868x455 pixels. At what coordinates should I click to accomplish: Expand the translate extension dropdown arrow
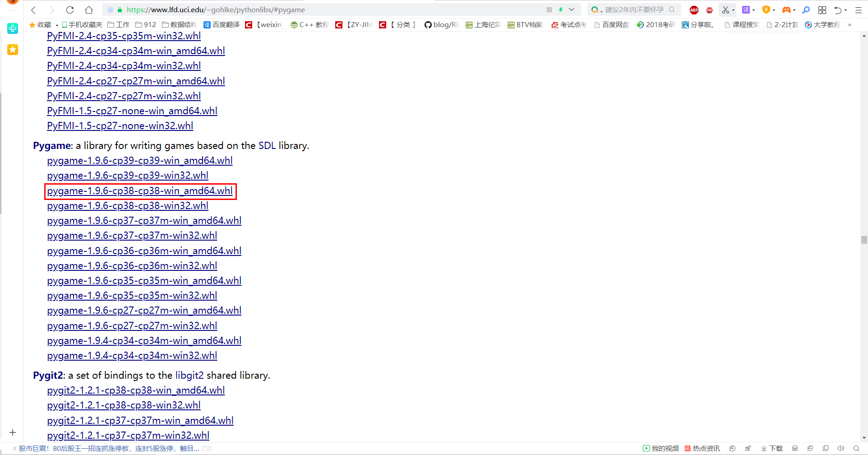(x=753, y=10)
